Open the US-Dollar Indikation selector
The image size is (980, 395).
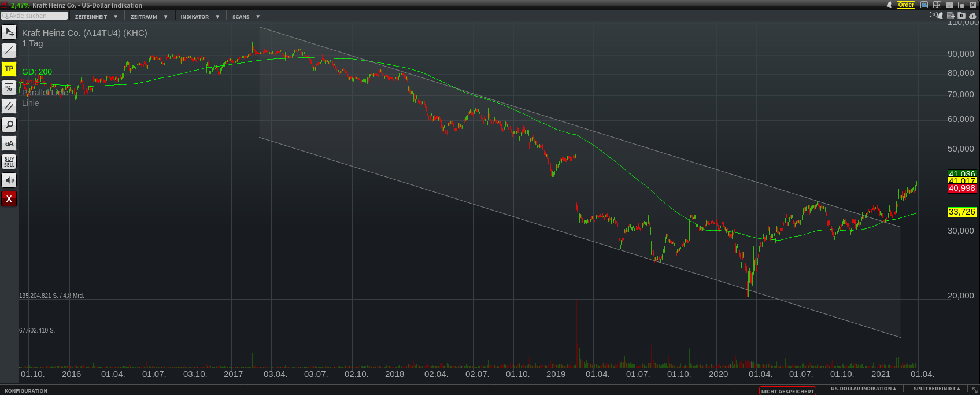(863, 389)
